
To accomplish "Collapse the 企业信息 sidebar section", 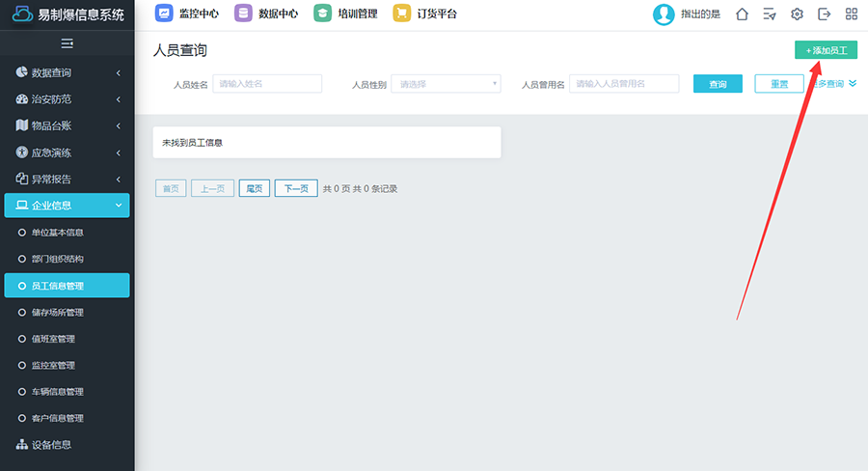I will [67, 206].
